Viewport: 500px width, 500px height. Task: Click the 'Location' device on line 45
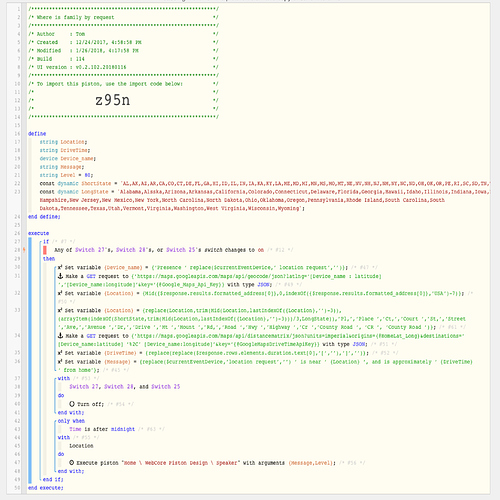point(81,446)
